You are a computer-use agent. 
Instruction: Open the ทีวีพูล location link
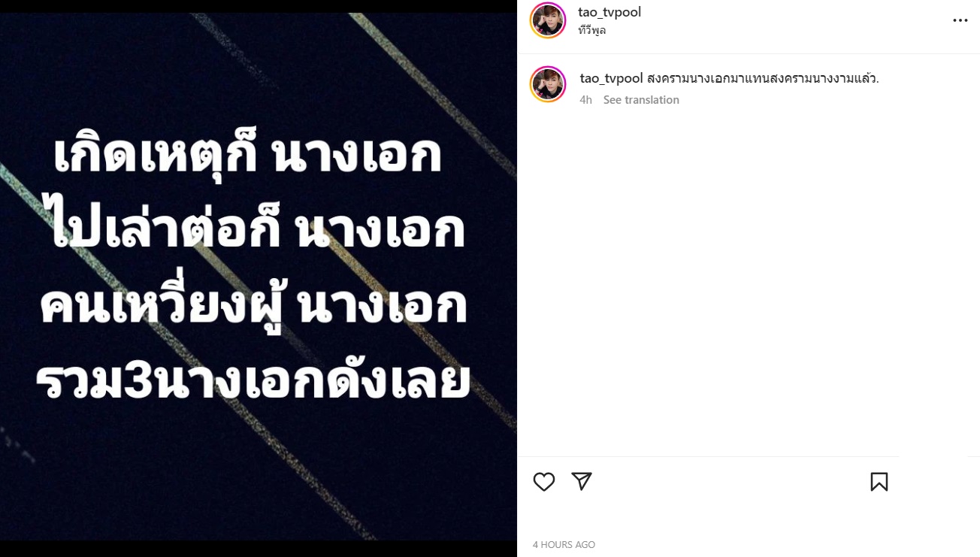pos(592,31)
